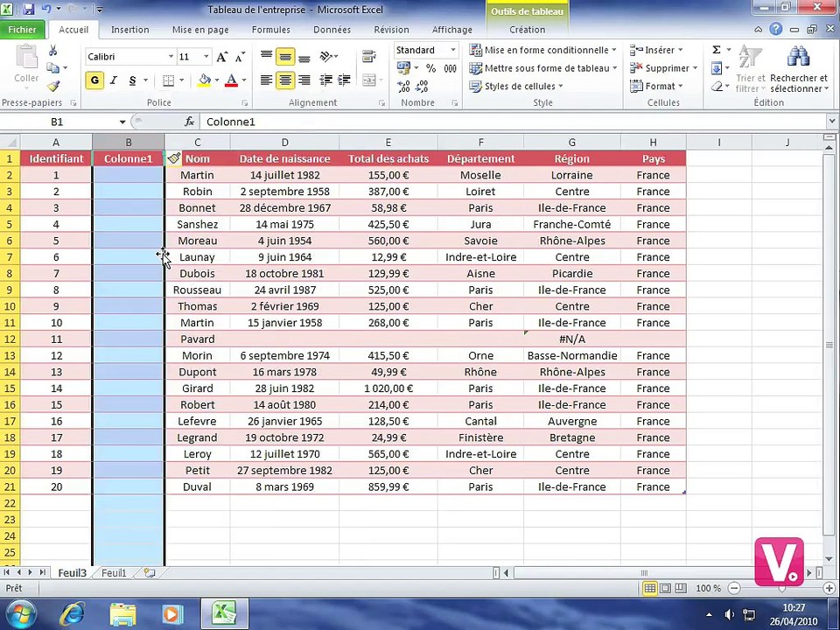The image size is (840, 630).
Task: Open the Fichier tab
Action: [23, 30]
